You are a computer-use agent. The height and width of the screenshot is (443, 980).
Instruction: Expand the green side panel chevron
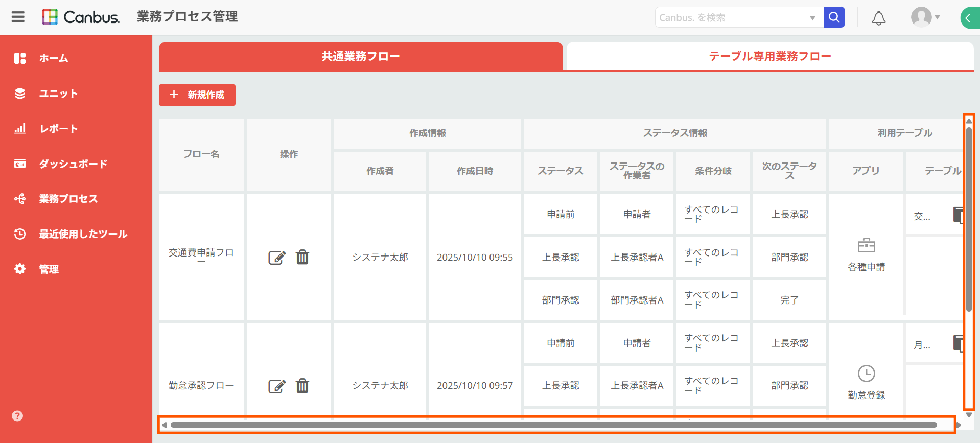(x=969, y=18)
